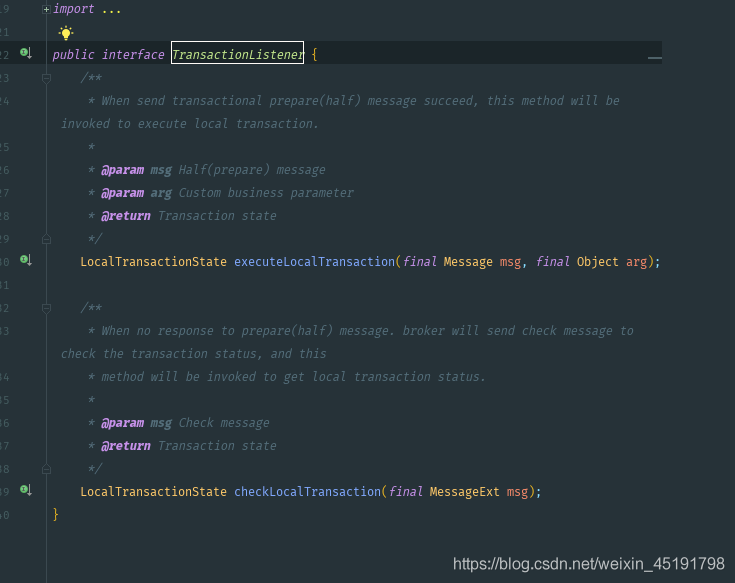
Task: Click the executeLocalTransaction method name
Action: [314, 262]
